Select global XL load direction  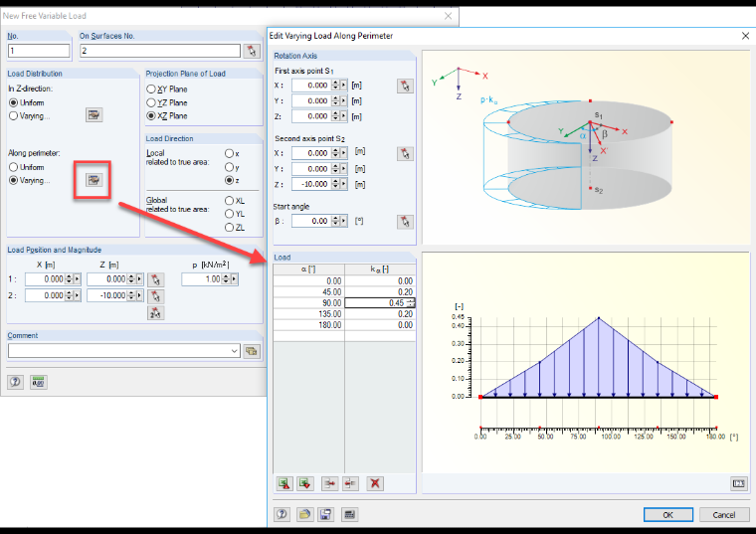(229, 201)
